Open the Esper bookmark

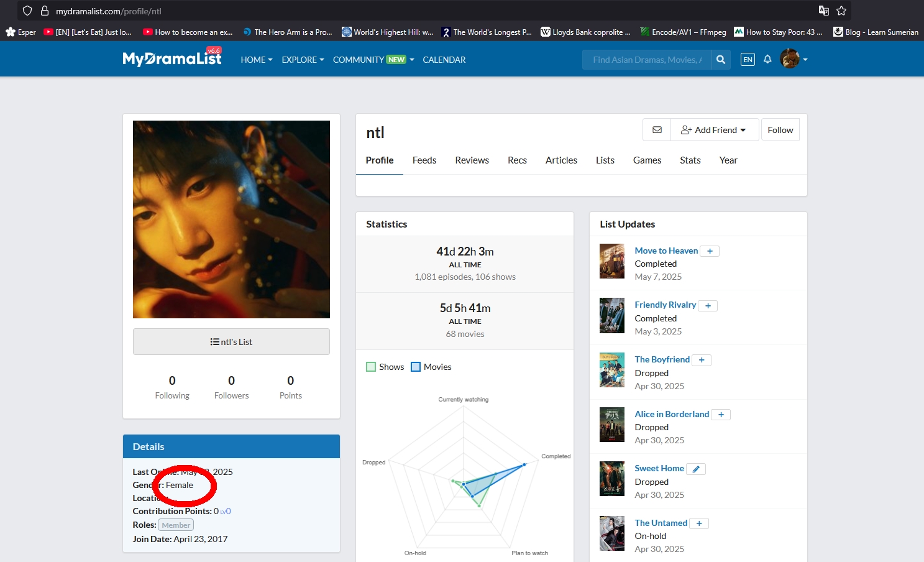click(x=21, y=32)
